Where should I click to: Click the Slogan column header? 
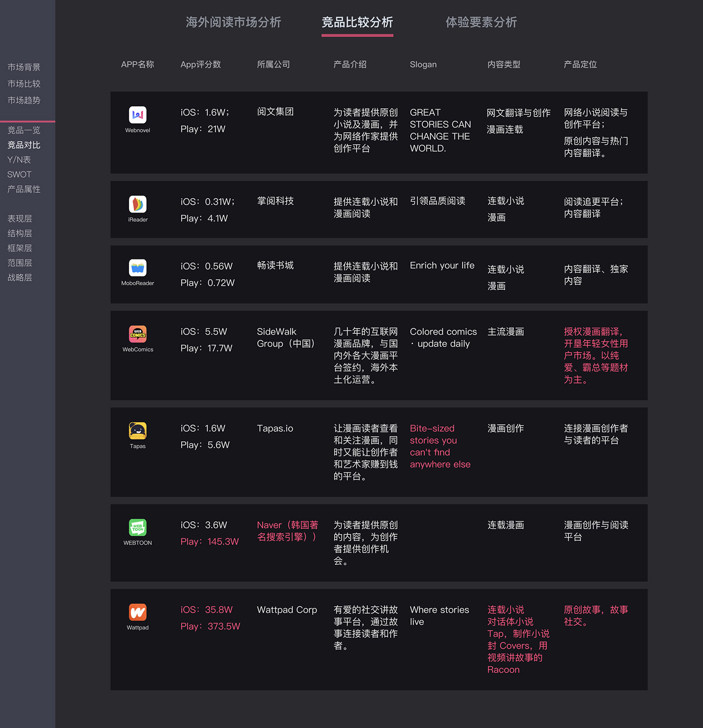pos(423,64)
